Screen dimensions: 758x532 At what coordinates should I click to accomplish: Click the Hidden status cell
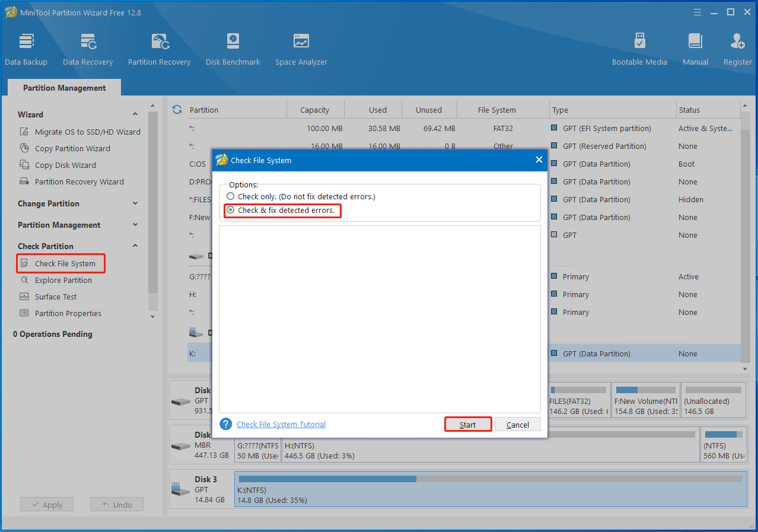coord(691,199)
